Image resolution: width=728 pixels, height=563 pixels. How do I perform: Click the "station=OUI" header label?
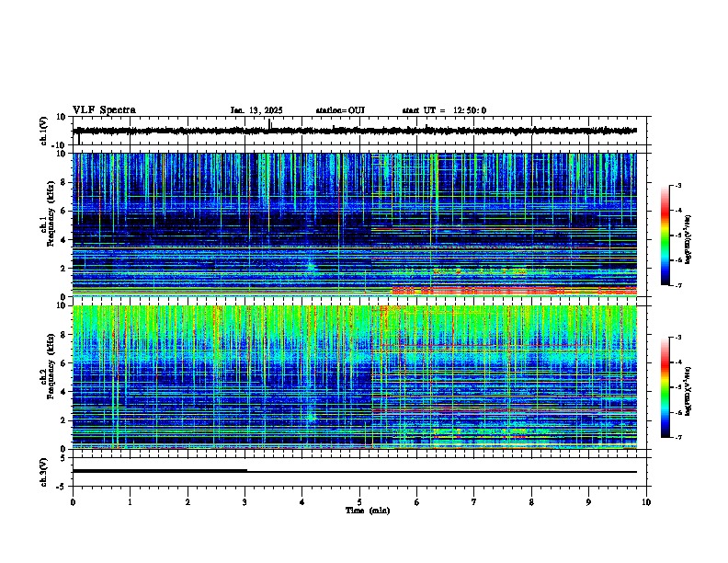click(x=340, y=110)
